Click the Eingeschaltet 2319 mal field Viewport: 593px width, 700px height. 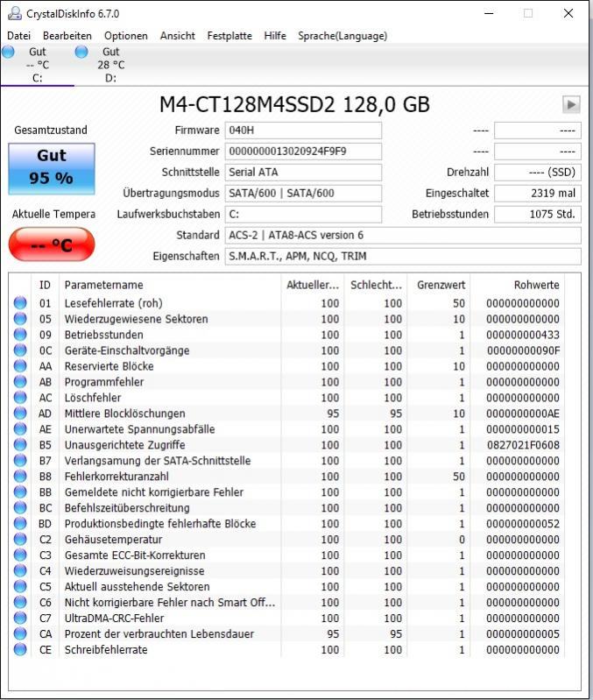coord(538,194)
